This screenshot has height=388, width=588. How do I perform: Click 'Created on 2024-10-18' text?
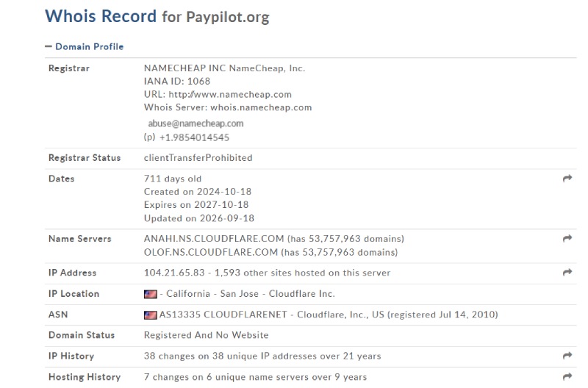coord(198,192)
